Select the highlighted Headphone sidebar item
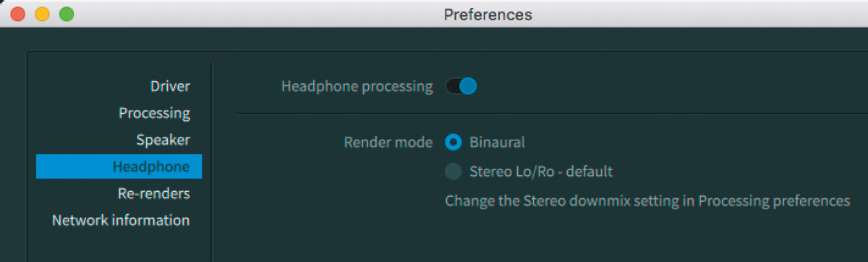Viewport: 868px width, 262px height. click(119, 166)
